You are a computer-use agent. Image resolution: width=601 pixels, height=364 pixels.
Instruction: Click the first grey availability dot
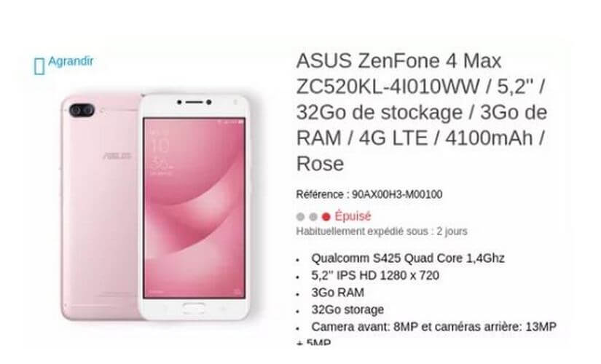[x=300, y=217]
